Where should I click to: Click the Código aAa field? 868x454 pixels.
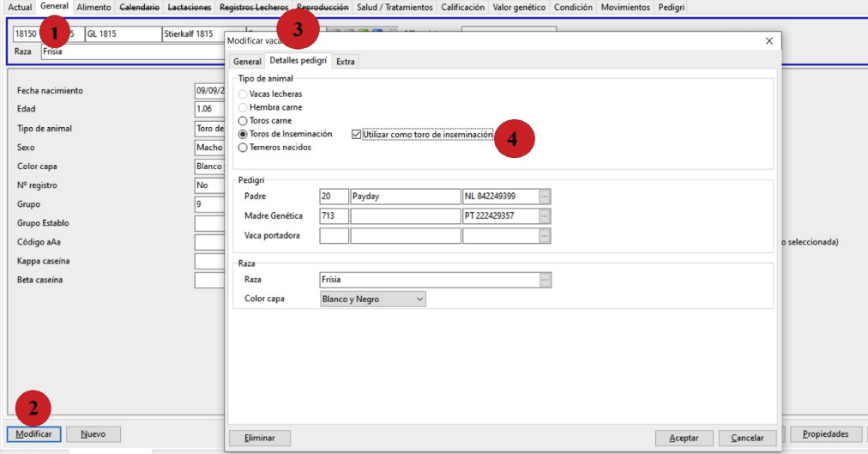click(210, 242)
